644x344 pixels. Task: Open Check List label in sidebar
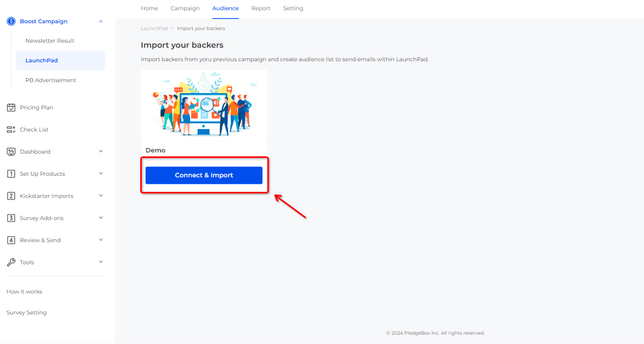[x=34, y=129]
